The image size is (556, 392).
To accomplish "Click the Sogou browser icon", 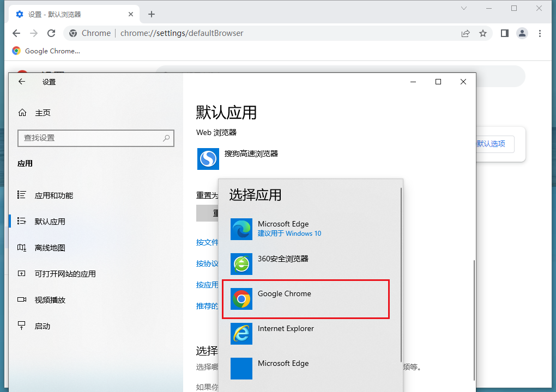I will coord(208,159).
